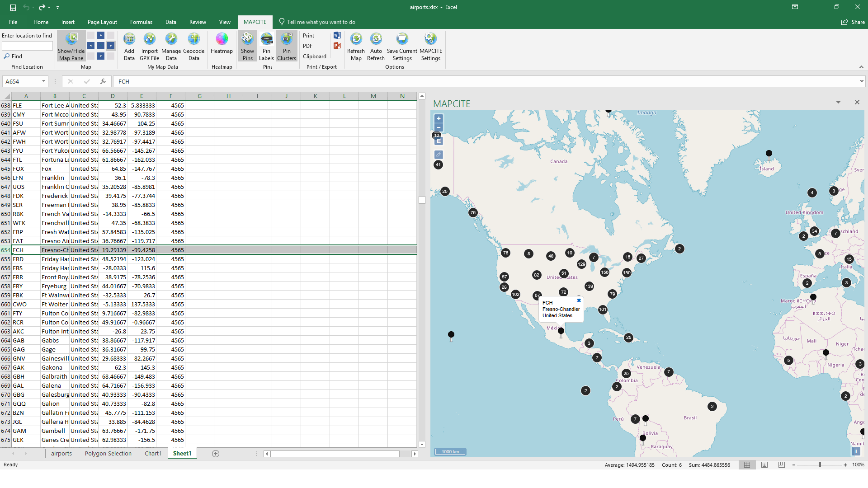This screenshot has height=488, width=868.
Task: Switch to Page Layout view icon
Action: pyautogui.click(x=764, y=465)
